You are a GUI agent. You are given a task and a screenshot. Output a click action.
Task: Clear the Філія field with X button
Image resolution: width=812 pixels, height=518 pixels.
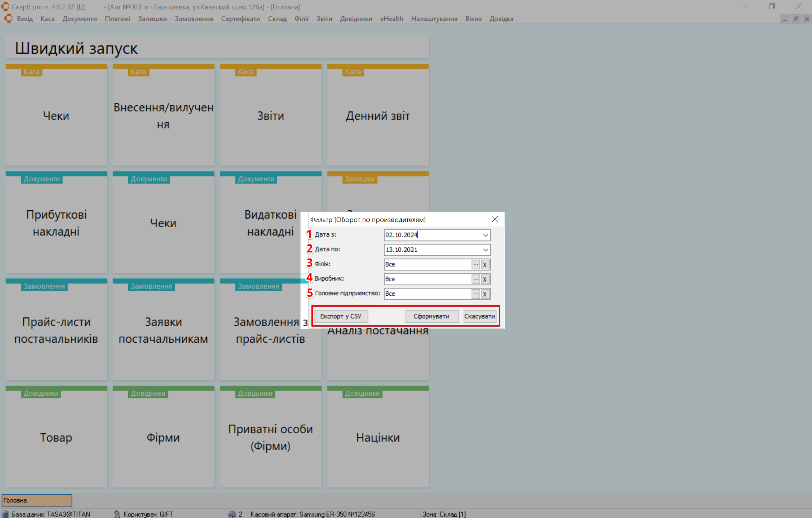point(485,264)
